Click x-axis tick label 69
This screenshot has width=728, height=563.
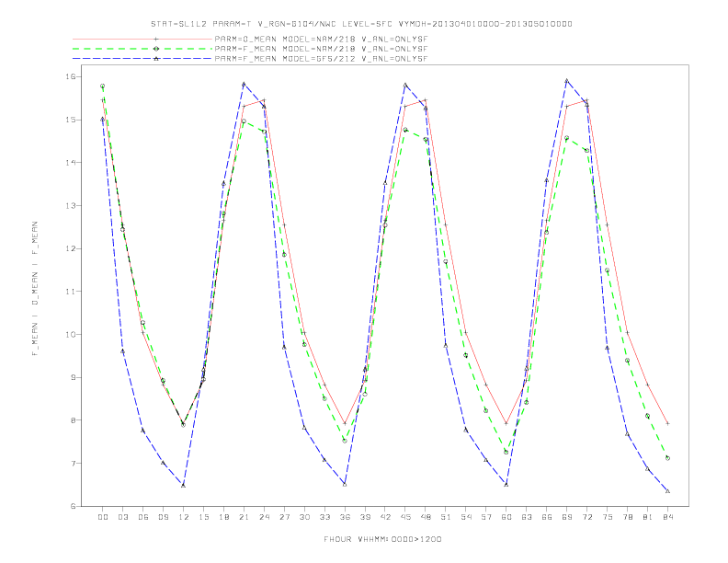[x=567, y=517]
